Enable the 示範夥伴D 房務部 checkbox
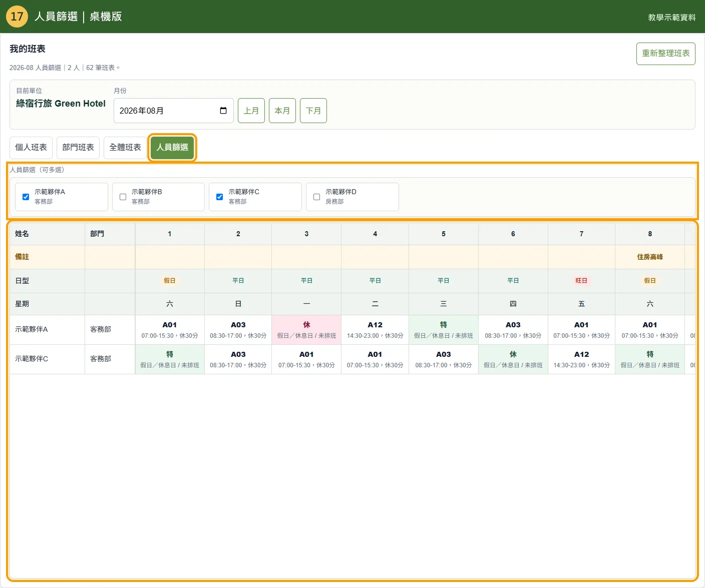This screenshot has width=705, height=588. 316,197
